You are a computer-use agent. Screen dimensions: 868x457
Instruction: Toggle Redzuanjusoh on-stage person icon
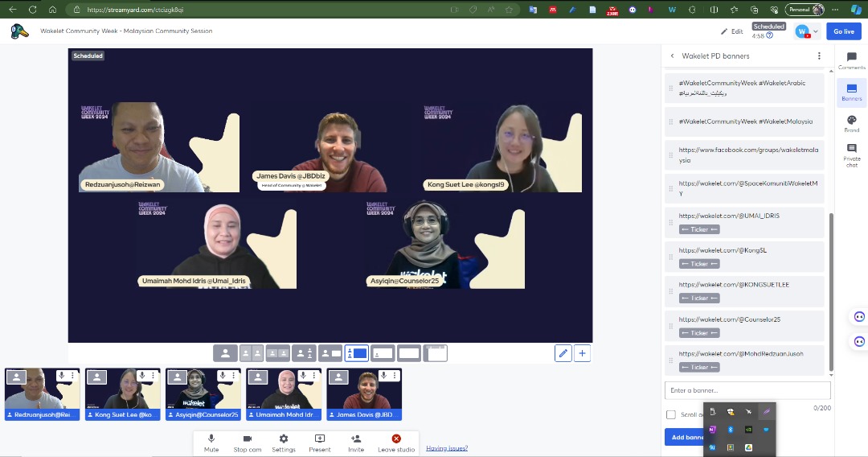tap(16, 377)
